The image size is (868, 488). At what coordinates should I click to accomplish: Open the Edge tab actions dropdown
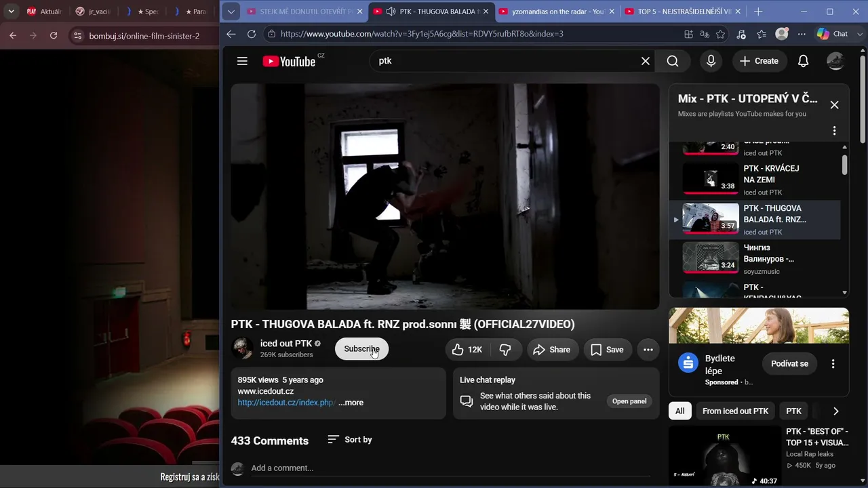(x=231, y=12)
